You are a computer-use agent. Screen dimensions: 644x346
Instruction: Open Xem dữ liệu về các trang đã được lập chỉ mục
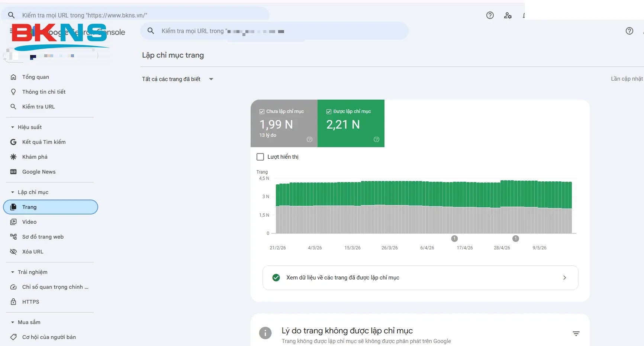(420, 278)
